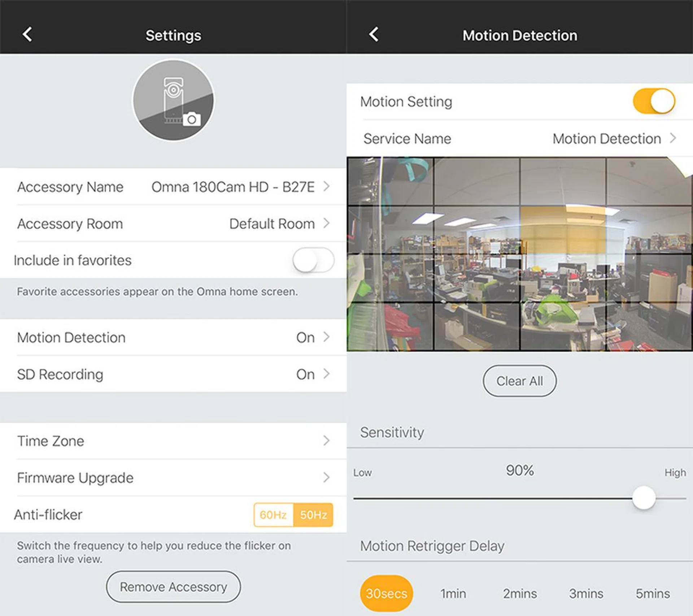Go back from the Settings screen
This screenshot has height=616, width=693.
27,34
